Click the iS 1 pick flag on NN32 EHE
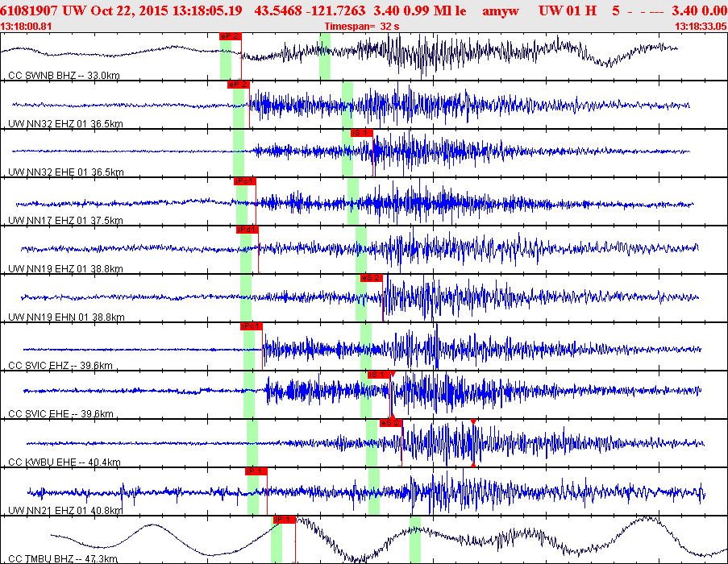The height and width of the screenshot is (564, 728). pyautogui.click(x=362, y=133)
